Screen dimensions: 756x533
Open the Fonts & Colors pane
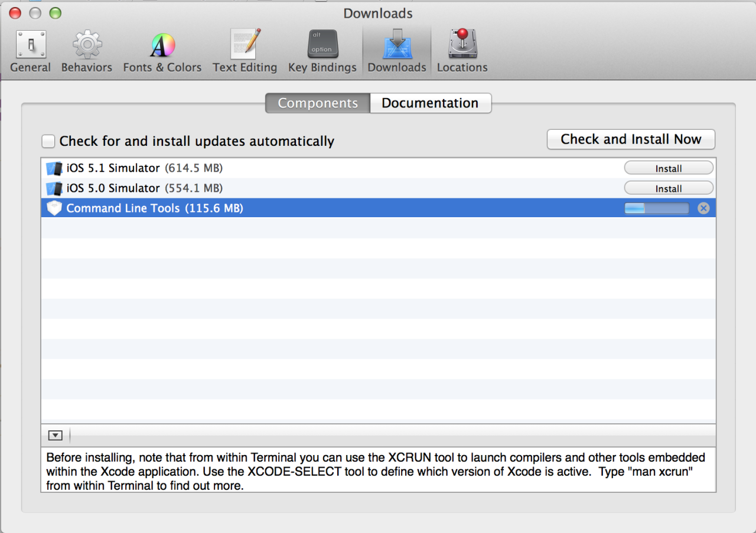(x=162, y=52)
